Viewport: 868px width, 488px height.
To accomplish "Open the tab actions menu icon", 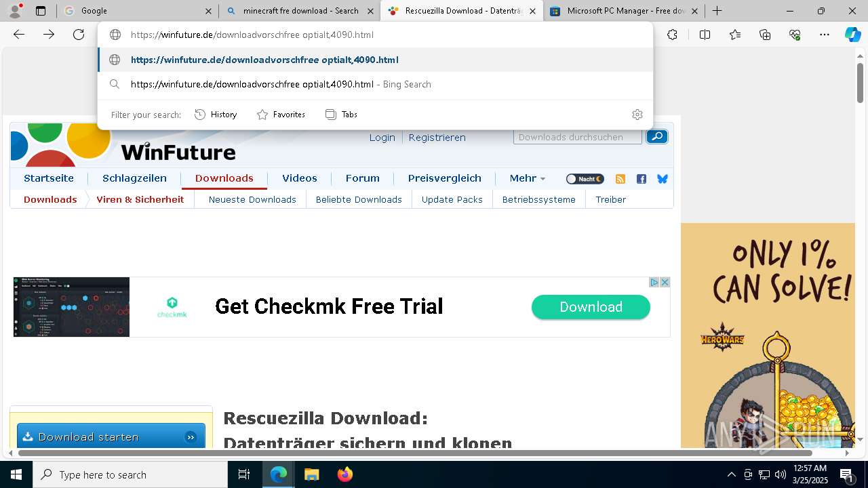I will click(41, 11).
